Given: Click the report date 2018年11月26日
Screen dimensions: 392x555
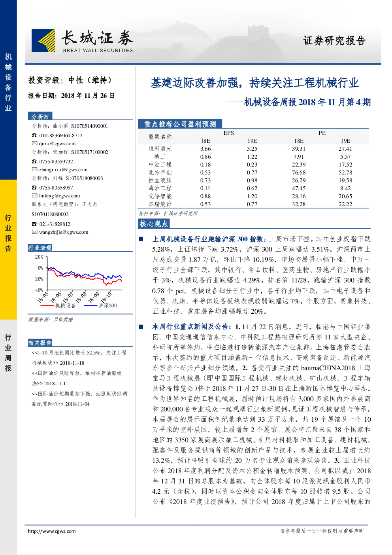Looking at the screenshot, I should point(88,95).
